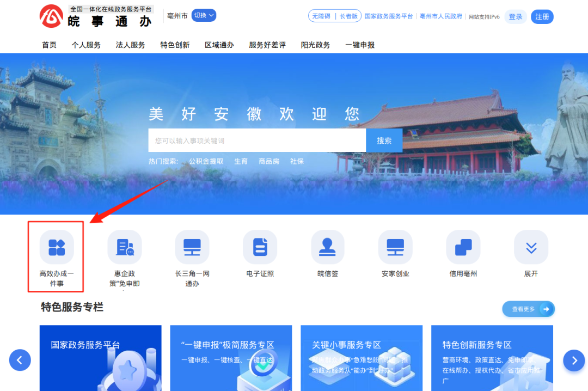Select the 安家创业 service icon
Screen dimensions: 588x391
395,247
